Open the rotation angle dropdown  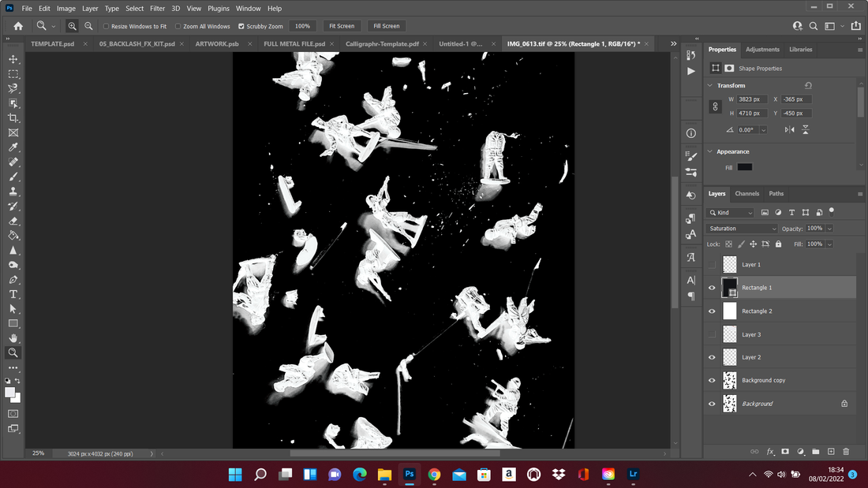tap(763, 130)
